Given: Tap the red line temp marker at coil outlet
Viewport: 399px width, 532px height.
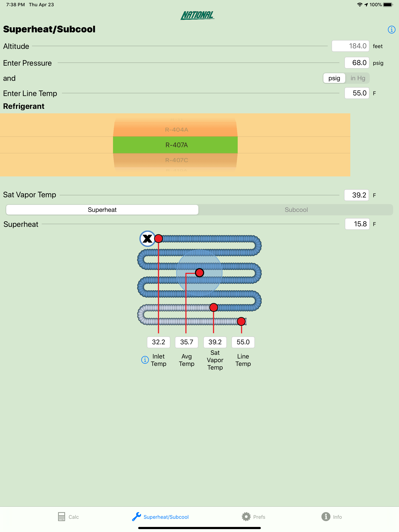Looking at the screenshot, I should click(x=241, y=321).
